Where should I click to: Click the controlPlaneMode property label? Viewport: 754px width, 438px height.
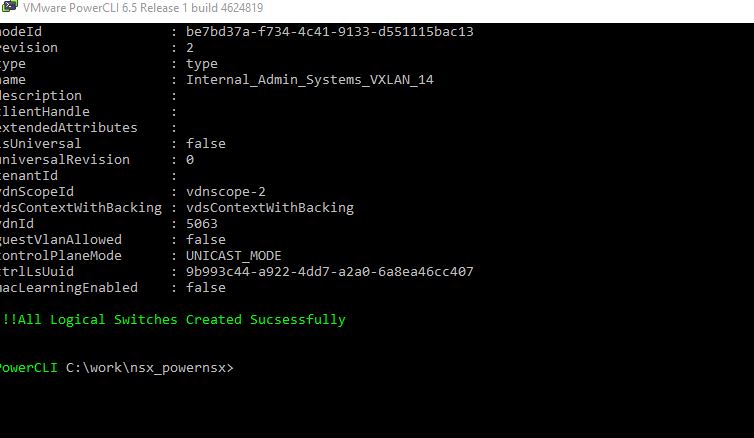[61, 256]
